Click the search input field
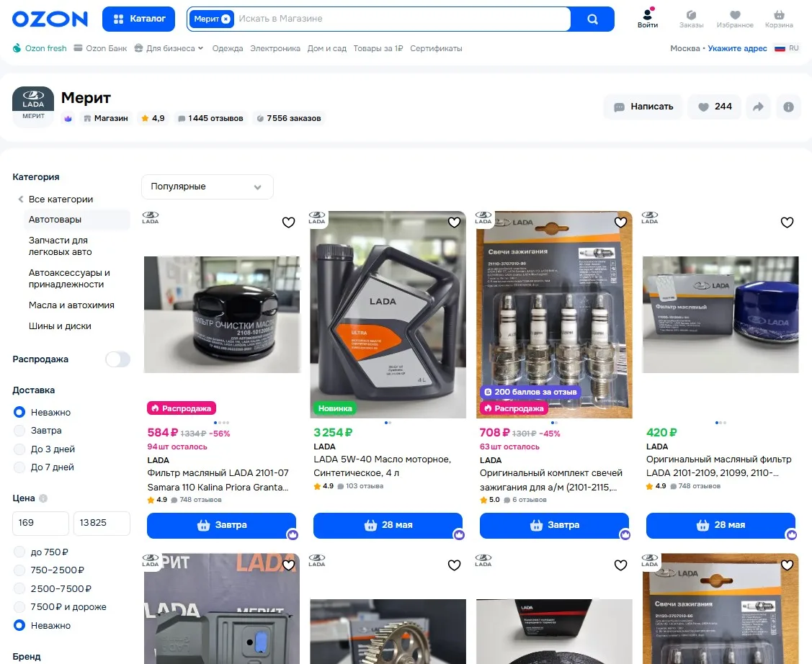The image size is (812, 664). pos(401,19)
